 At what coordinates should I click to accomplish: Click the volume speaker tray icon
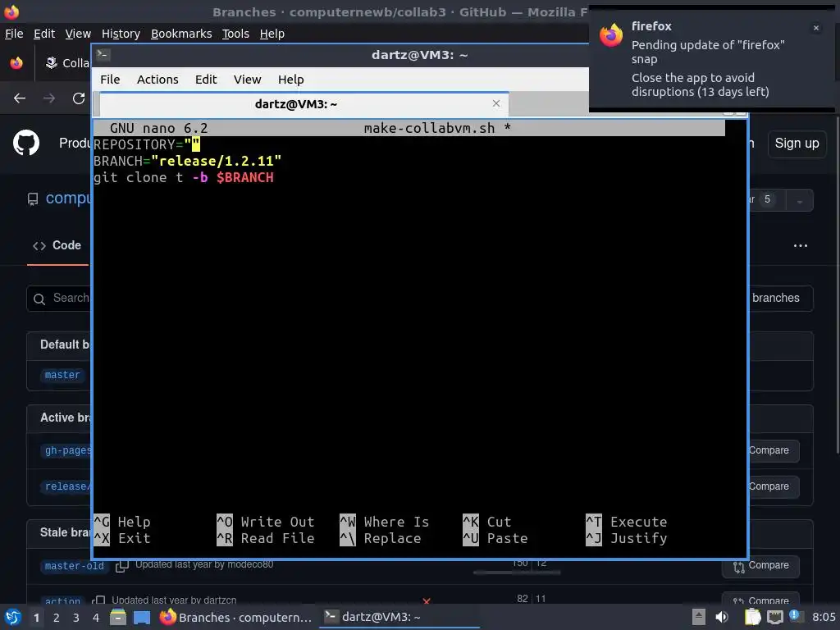(x=722, y=617)
